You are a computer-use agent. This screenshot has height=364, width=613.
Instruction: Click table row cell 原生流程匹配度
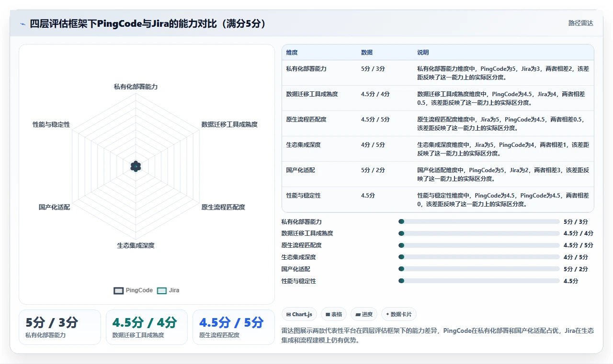click(306, 119)
